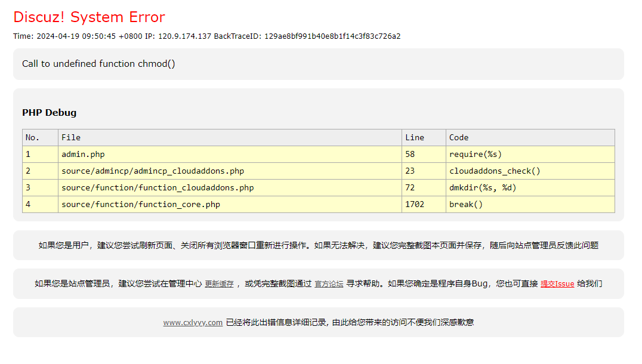This screenshot has width=642, height=364.
Task: Click the Discuz! System Error heading
Action: 89,17
